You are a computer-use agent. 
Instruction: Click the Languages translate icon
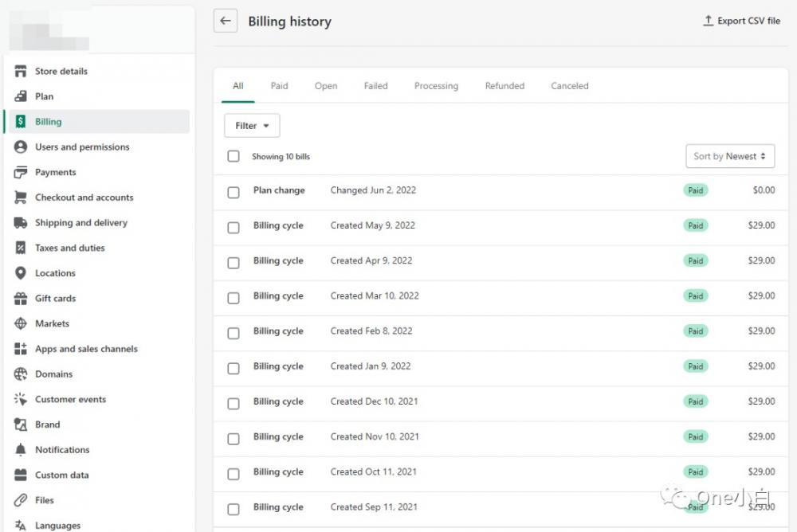coord(21,526)
